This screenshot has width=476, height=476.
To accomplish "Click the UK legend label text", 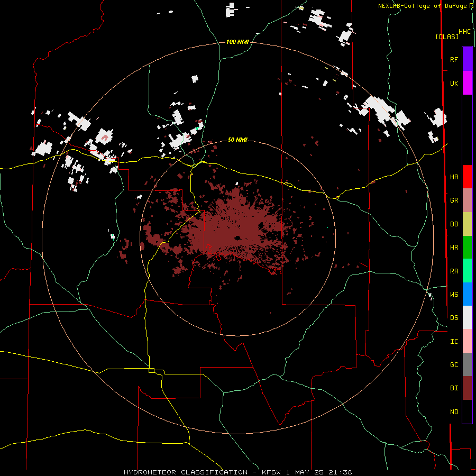I will [x=454, y=83].
